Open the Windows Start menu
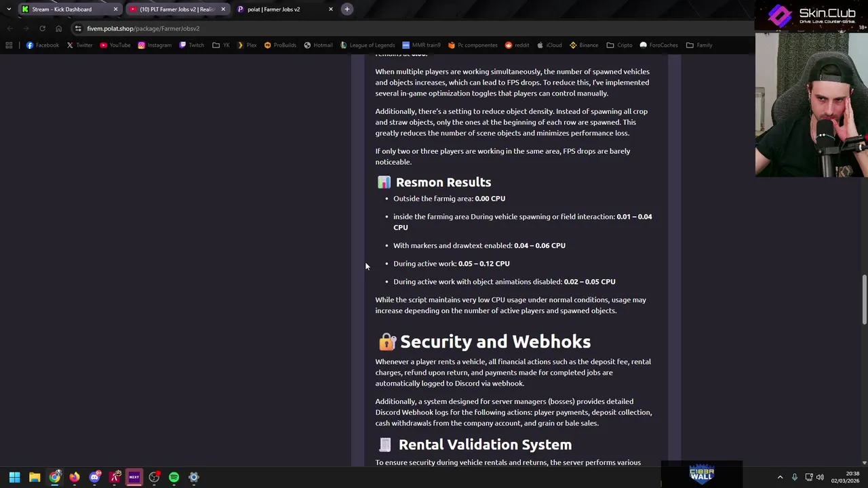Viewport: 868px width, 488px height. tap(14, 477)
